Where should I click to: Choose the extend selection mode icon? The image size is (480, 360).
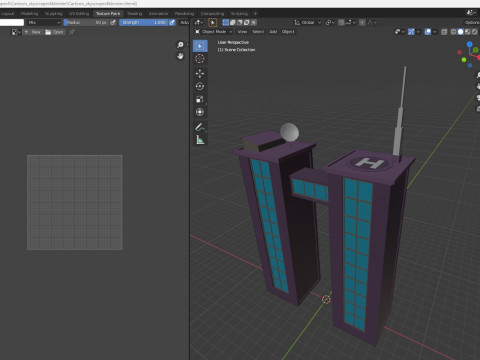pyautogui.click(x=233, y=22)
